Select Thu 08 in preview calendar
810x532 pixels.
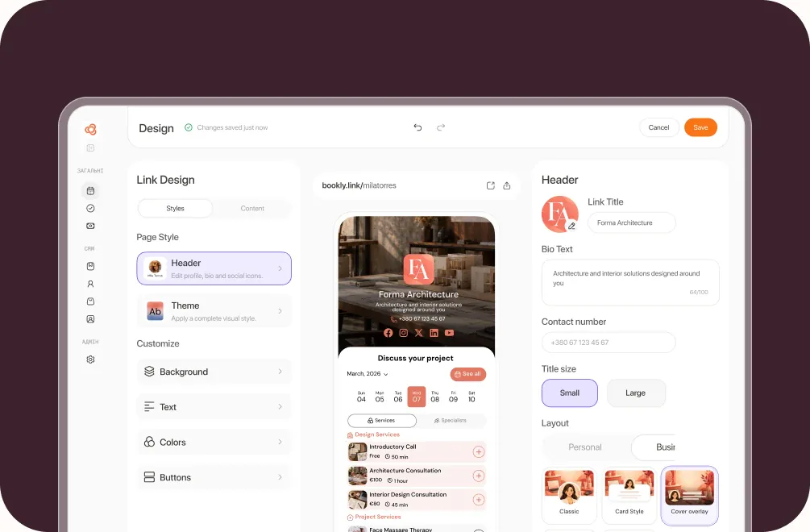435,397
